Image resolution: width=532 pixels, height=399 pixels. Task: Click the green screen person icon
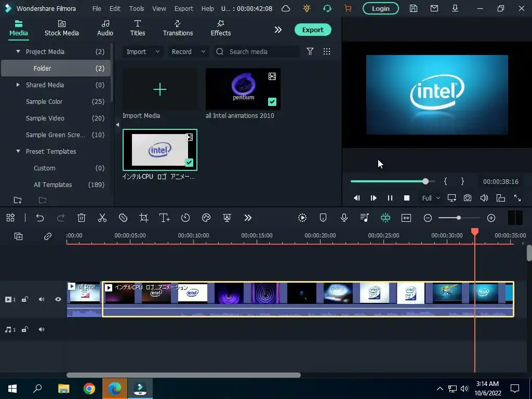tap(227, 218)
